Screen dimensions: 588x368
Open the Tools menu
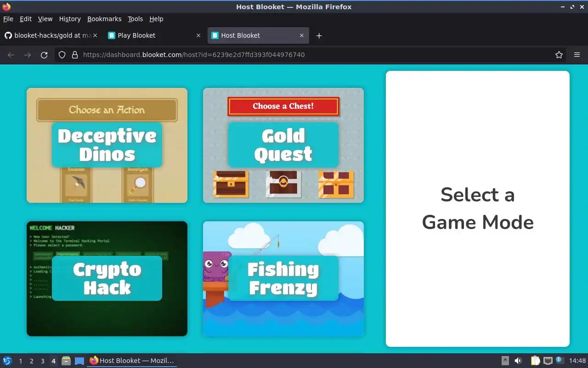136,19
